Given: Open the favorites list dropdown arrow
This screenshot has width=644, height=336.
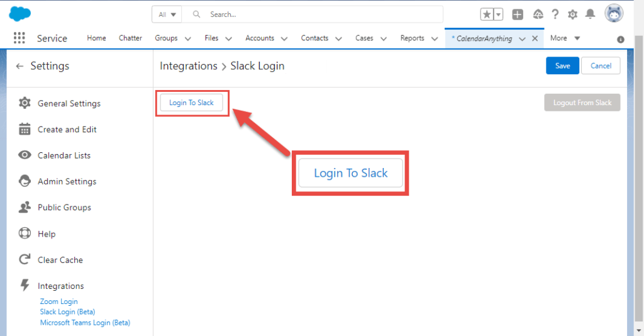Looking at the screenshot, I should click(x=498, y=14).
